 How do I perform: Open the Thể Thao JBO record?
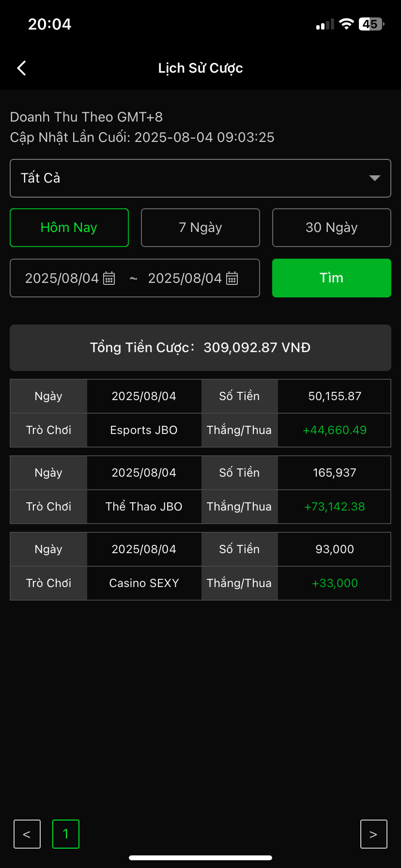click(x=144, y=507)
